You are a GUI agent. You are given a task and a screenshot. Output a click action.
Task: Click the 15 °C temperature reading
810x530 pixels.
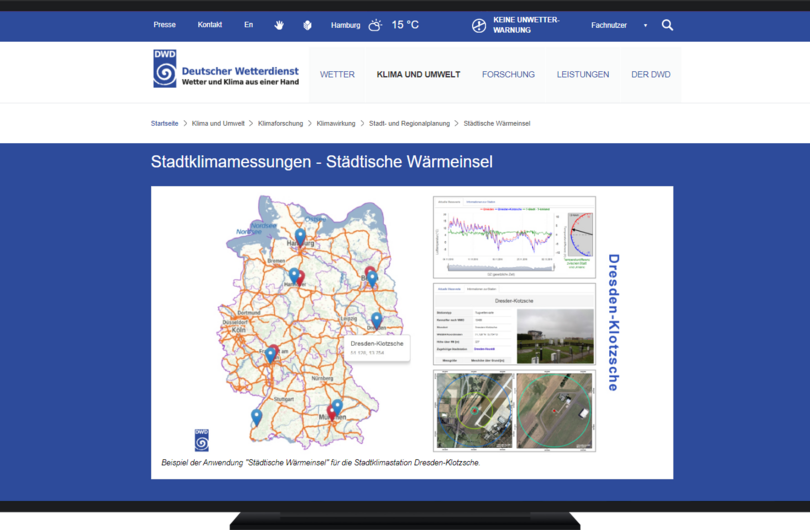pyautogui.click(x=405, y=25)
